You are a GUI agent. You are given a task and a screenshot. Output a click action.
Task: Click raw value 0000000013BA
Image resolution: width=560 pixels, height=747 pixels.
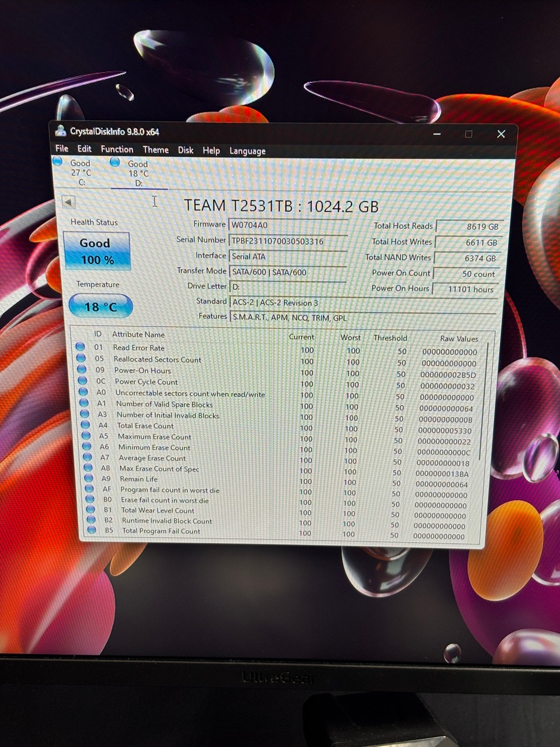pos(442,474)
